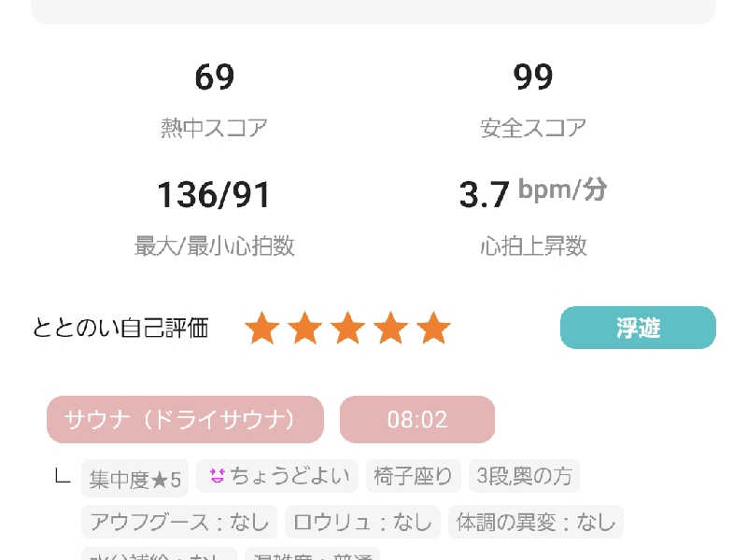Tap the 集中度★5 tag
The width and height of the screenshot is (747, 560).
pyautogui.click(x=134, y=478)
